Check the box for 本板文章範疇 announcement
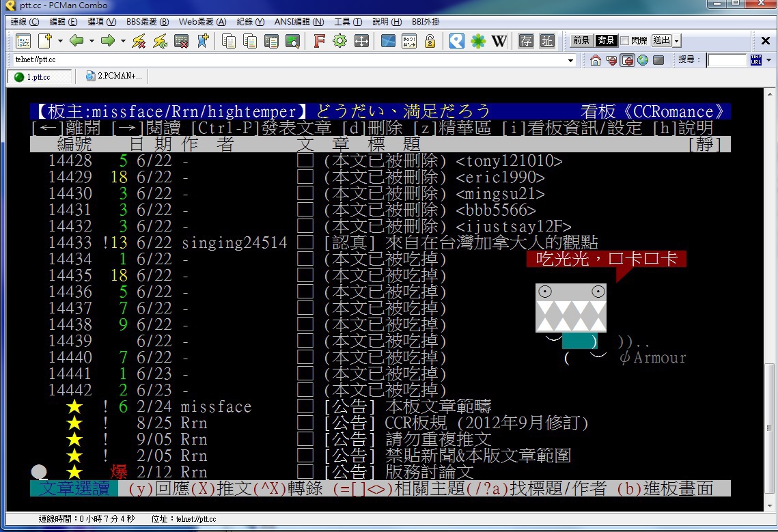Viewport: 778px width, 532px height. (305, 406)
